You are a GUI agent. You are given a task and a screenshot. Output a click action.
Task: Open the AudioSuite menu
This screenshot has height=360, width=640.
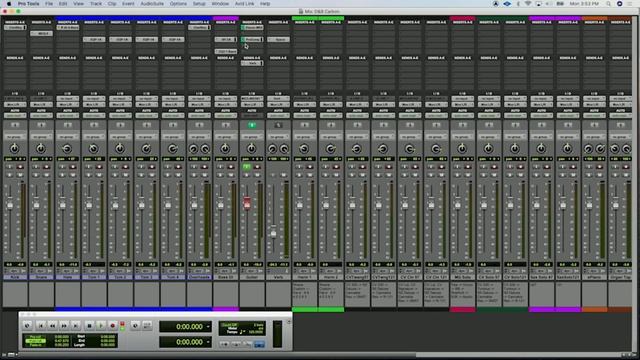coord(152,4)
